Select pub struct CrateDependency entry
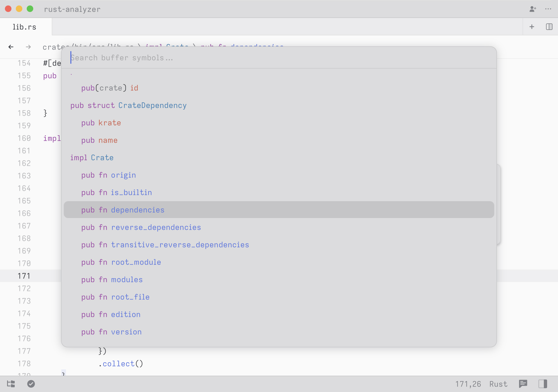Image resolution: width=558 pixels, height=392 pixels. point(128,105)
